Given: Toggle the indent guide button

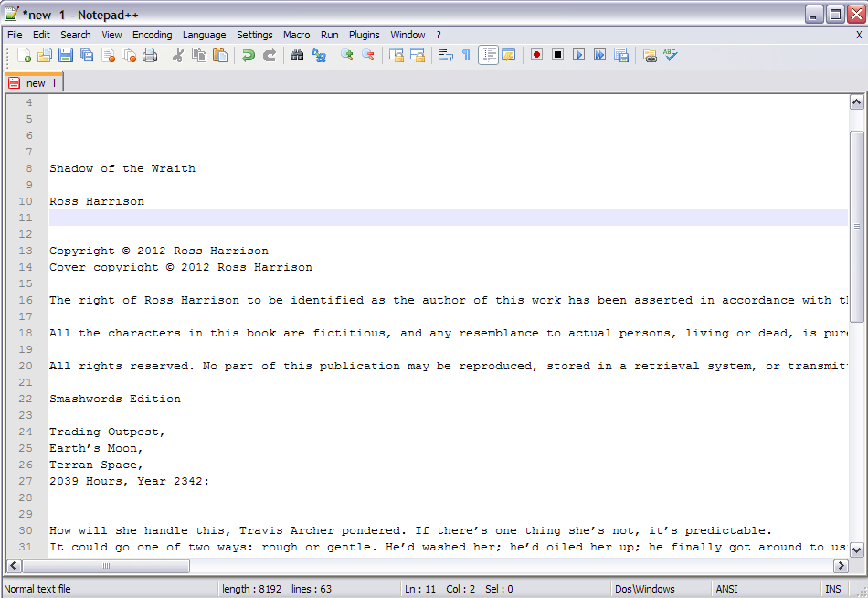Looking at the screenshot, I should tap(488, 56).
